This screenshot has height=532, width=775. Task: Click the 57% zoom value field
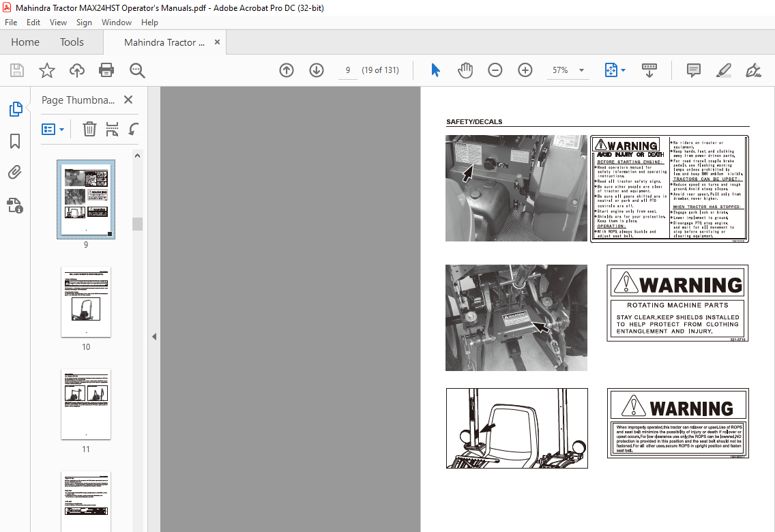(x=560, y=70)
